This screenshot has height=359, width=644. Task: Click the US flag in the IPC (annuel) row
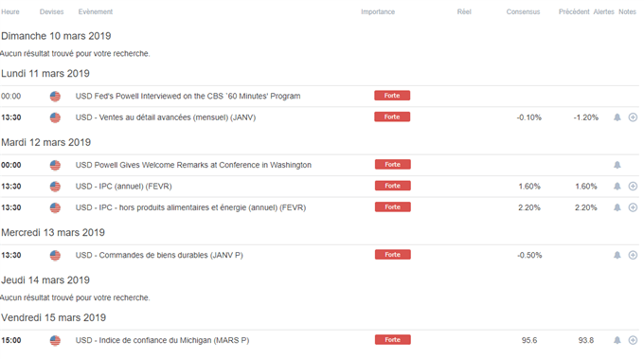55,187
